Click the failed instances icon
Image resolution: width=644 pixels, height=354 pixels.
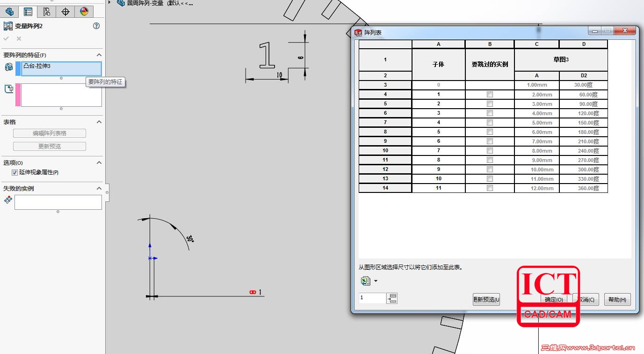[x=8, y=200]
